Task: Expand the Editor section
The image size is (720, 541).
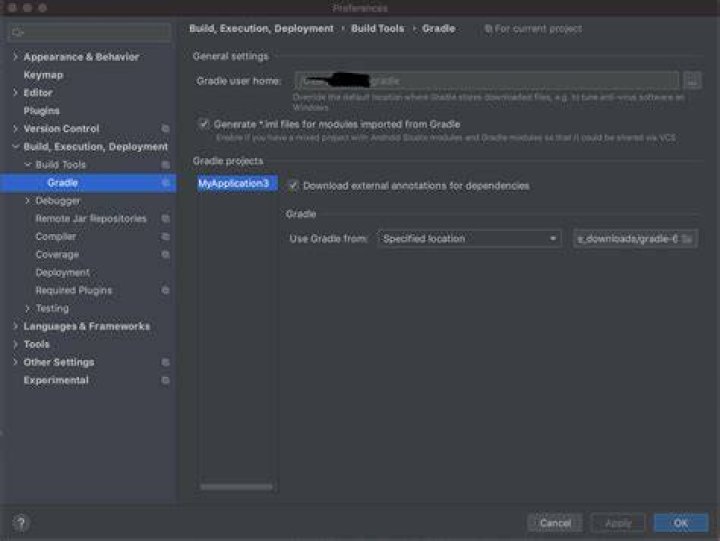Action: click(16, 92)
